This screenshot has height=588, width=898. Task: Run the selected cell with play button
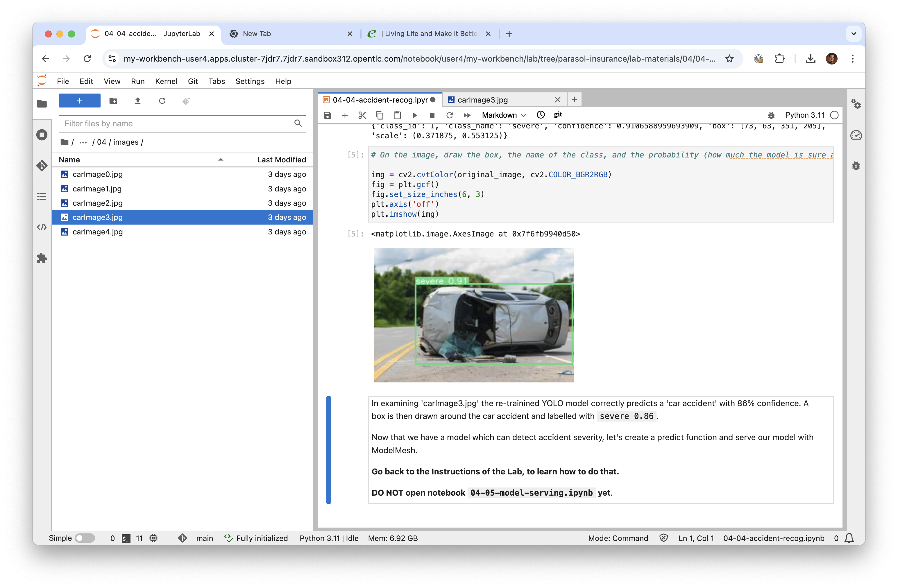415,115
